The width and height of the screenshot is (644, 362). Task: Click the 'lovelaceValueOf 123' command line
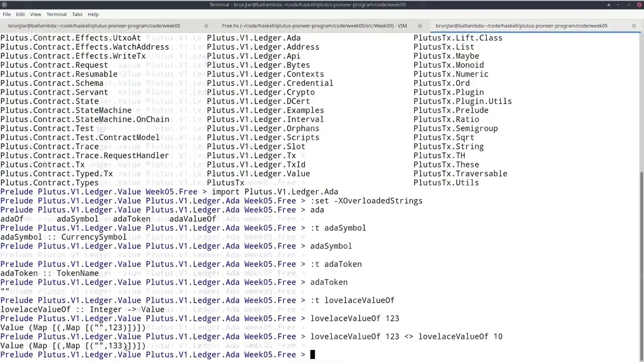tap(354, 318)
